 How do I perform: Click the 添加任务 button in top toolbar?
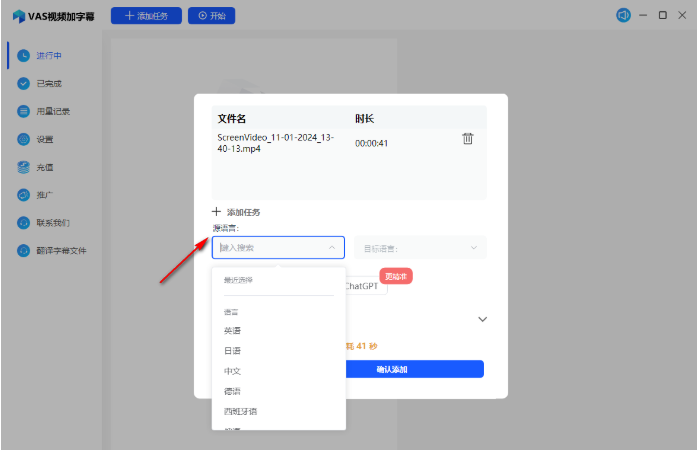pyautogui.click(x=146, y=16)
